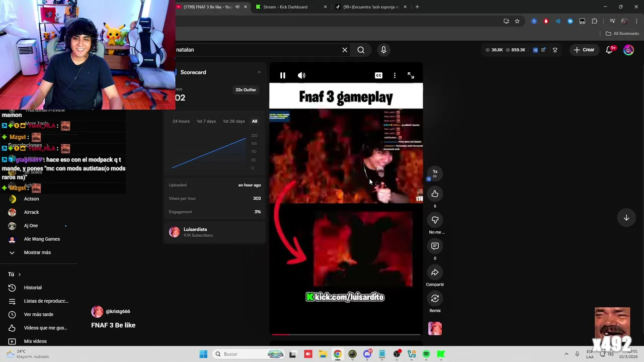The width and height of the screenshot is (644, 362).
Task: Click the dislike thumbs-down button
Action: pos(435,220)
